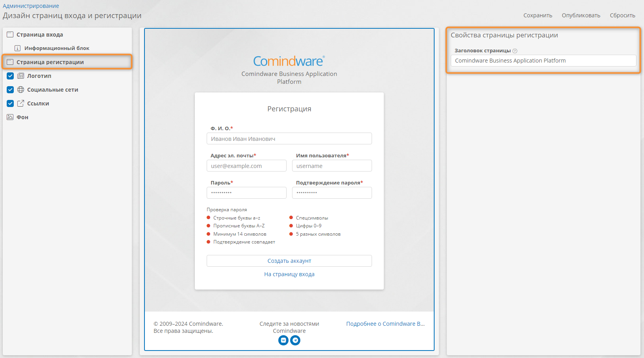This screenshot has width=644, height=358.
Task: Follow the На страницу входа link
Action: click(x=289, y=274)
